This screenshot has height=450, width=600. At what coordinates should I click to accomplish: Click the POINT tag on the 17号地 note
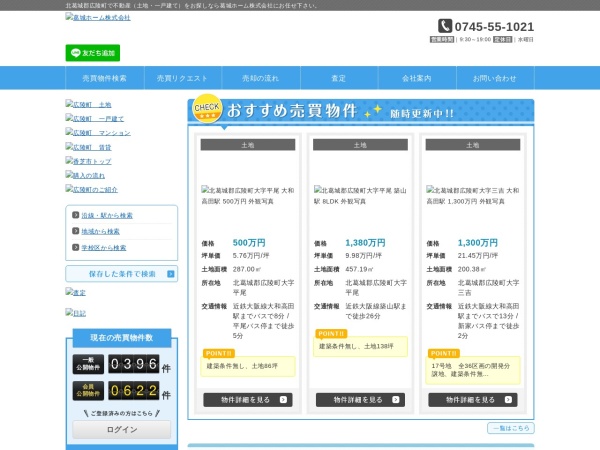[443, 353]
